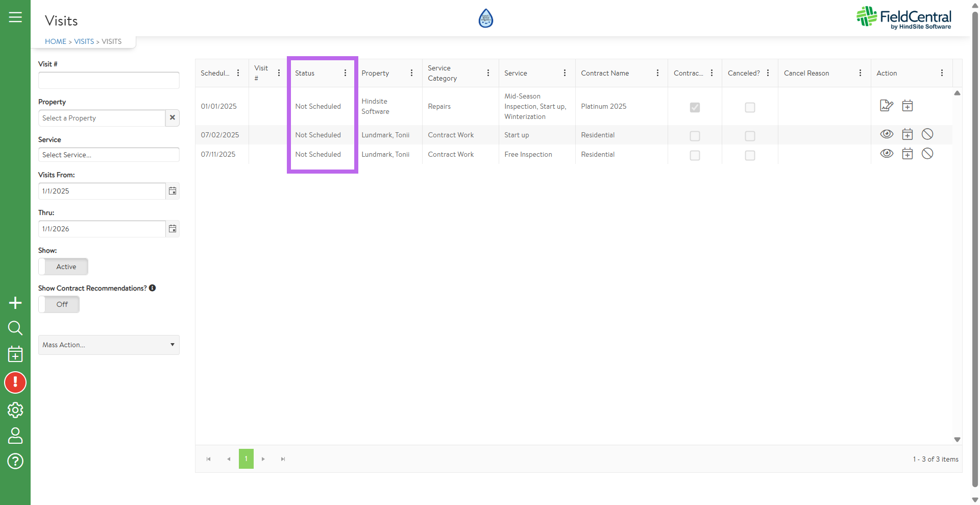
Task: Expand the Mass Action dropdown
Action: 109,345
